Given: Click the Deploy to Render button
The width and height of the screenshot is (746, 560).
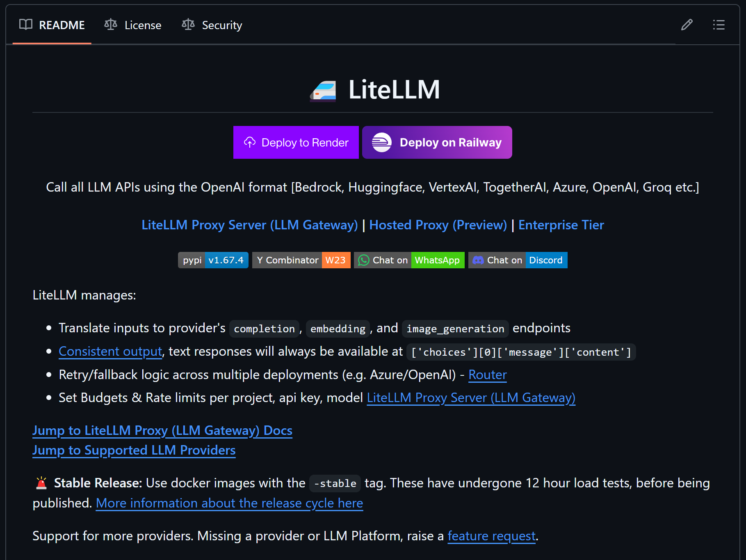Looking at the screenshot, I should (x=296, y=142).
